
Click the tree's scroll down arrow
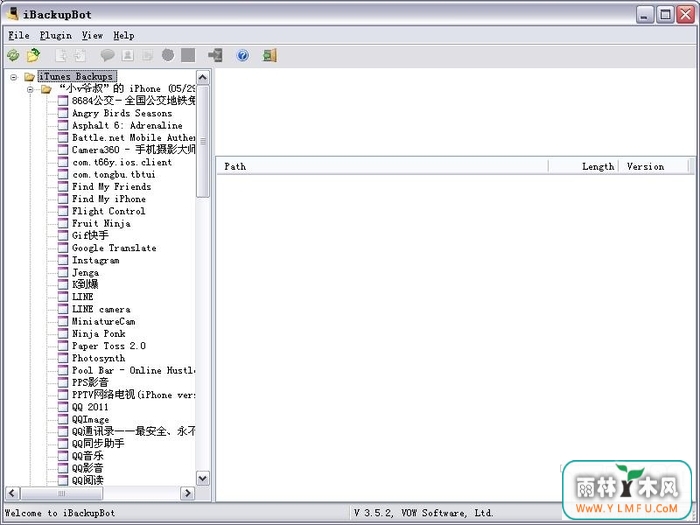click(203, 478)
